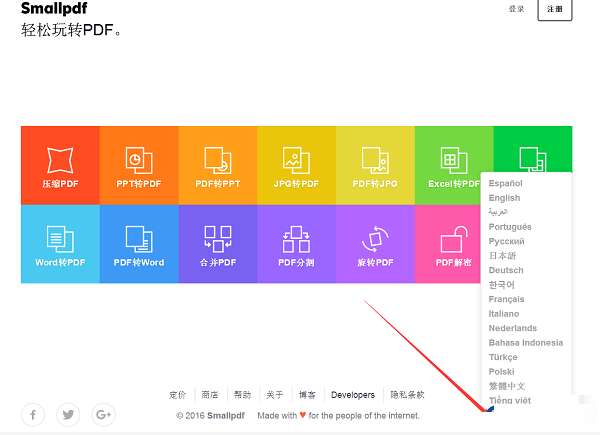Open the PDF转PPT converter tile
Screen dimensions: 600x435
218,165
